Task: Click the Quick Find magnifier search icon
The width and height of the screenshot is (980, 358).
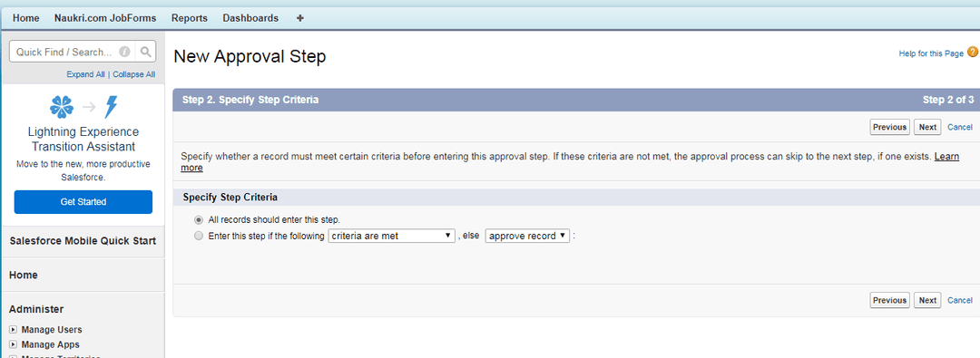Action: point(145,52)
